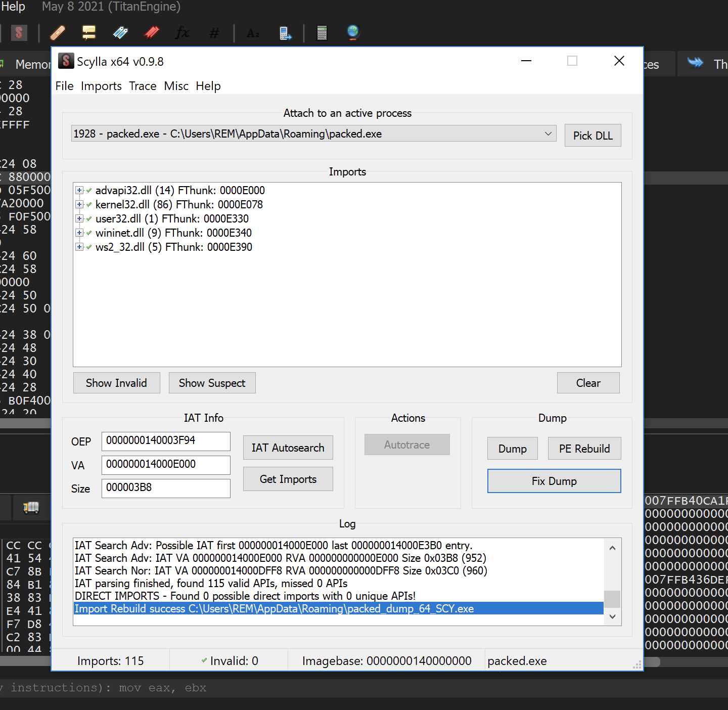The width and height of the screenshot is (728, 710).
Task: Expand the user32.dll import node
Action: pyautogui.click(x=79, y=219)
